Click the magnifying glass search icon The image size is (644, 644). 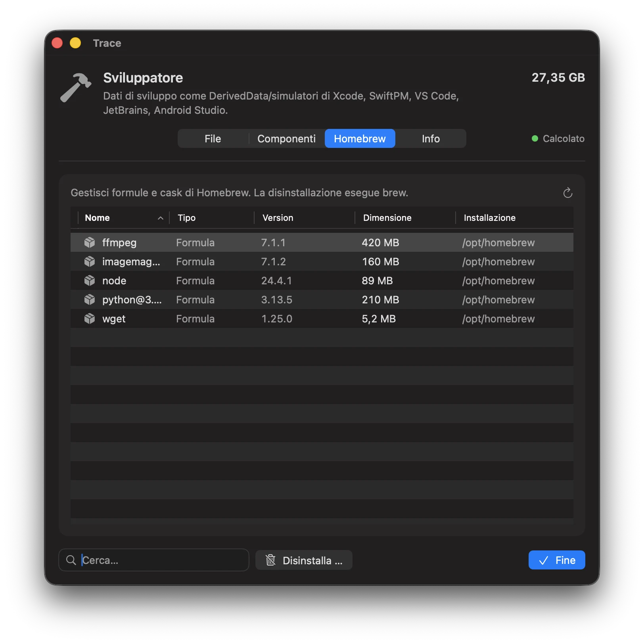71,560
